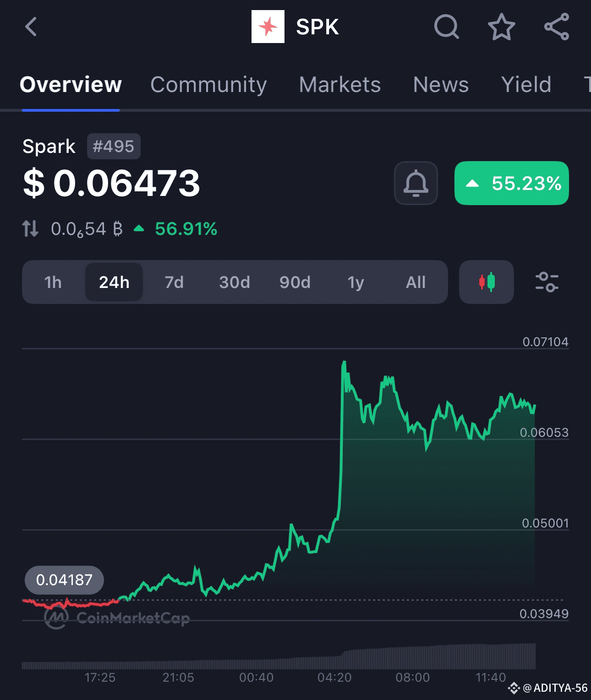Share the SPK page
The image size is (591, 700).
557,27
